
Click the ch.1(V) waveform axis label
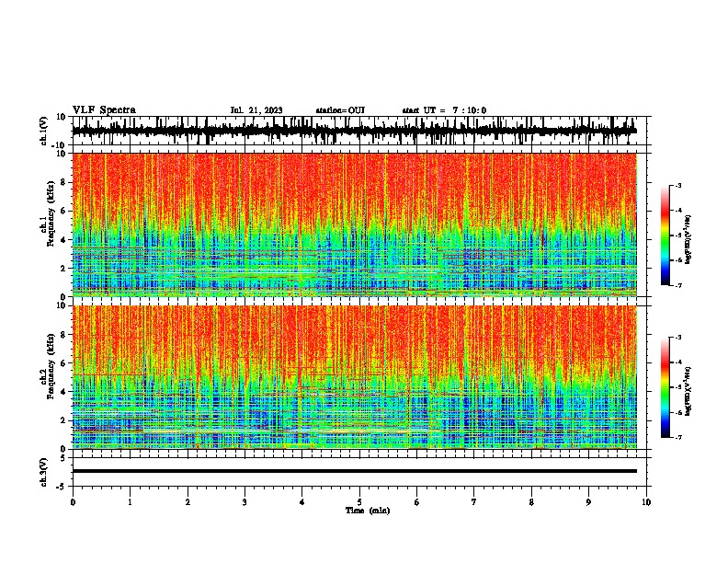pos(44,131)
